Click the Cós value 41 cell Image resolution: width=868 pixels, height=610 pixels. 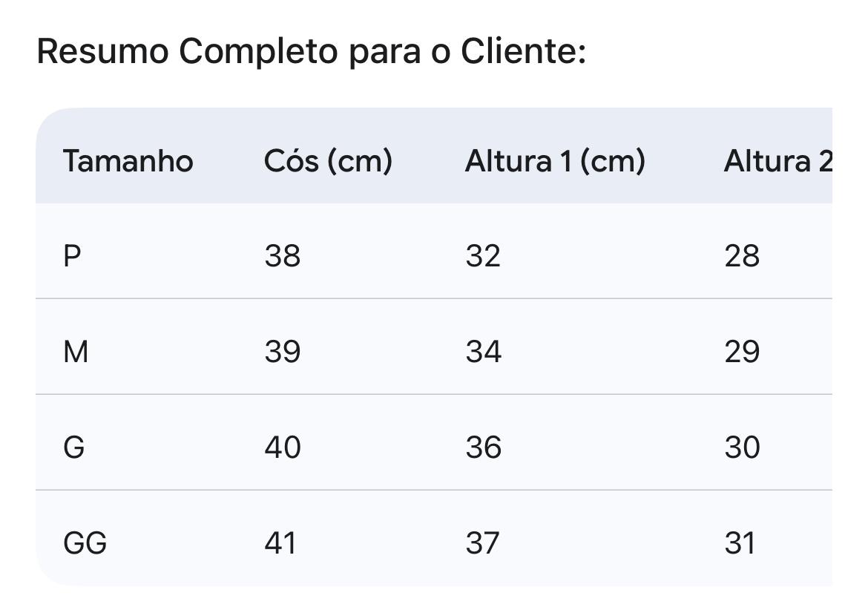click(x=280, y=543)
